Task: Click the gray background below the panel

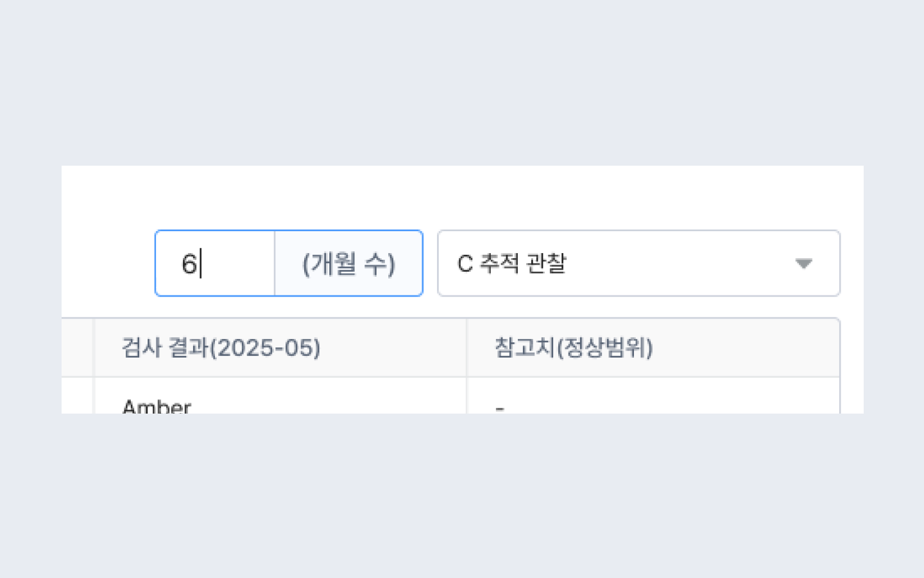Action: click(x=462, y=495)
